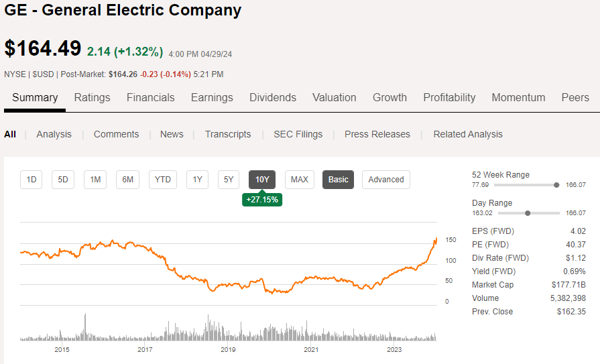Choose the YTD chart range

click(162, 179)
